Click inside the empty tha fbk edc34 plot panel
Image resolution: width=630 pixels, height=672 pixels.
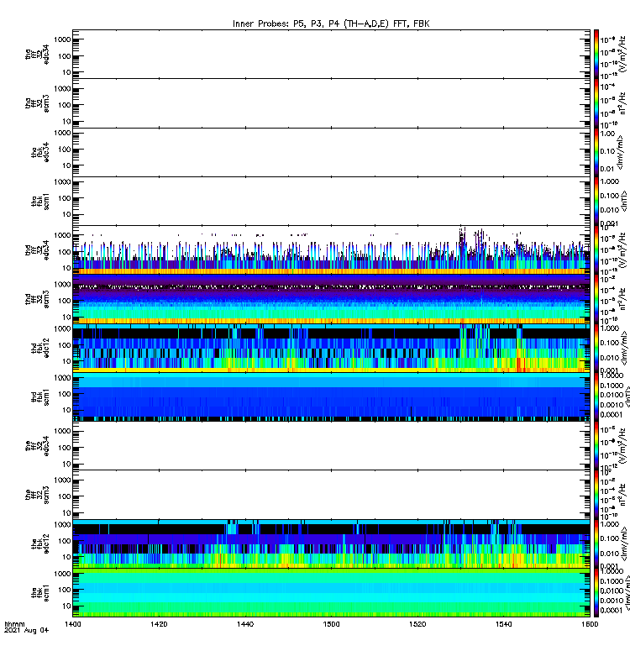point(331,152)
